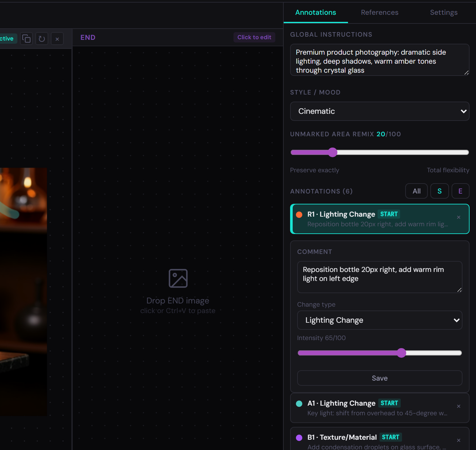Adjust the Unmarked Area Remix slider
Image resolution: width=476 pixels, height=450 pixels.
[x=333, y=152]
